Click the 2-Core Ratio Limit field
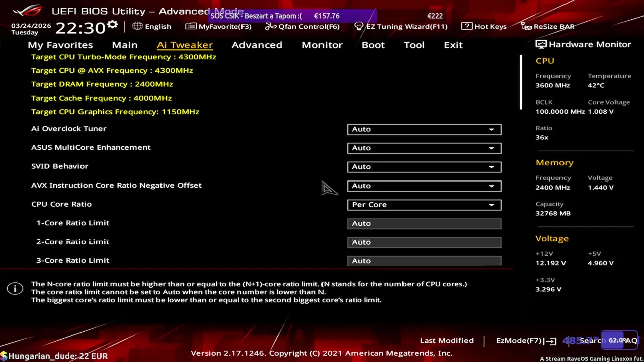644x362 pixels. 424,242
